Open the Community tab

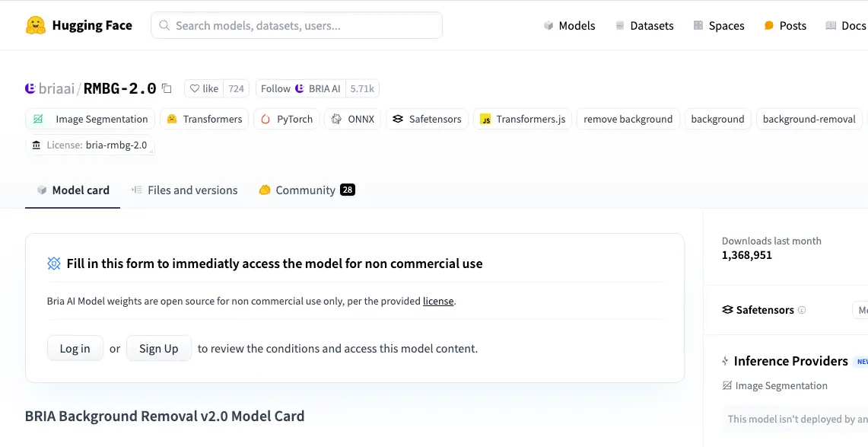307,190
